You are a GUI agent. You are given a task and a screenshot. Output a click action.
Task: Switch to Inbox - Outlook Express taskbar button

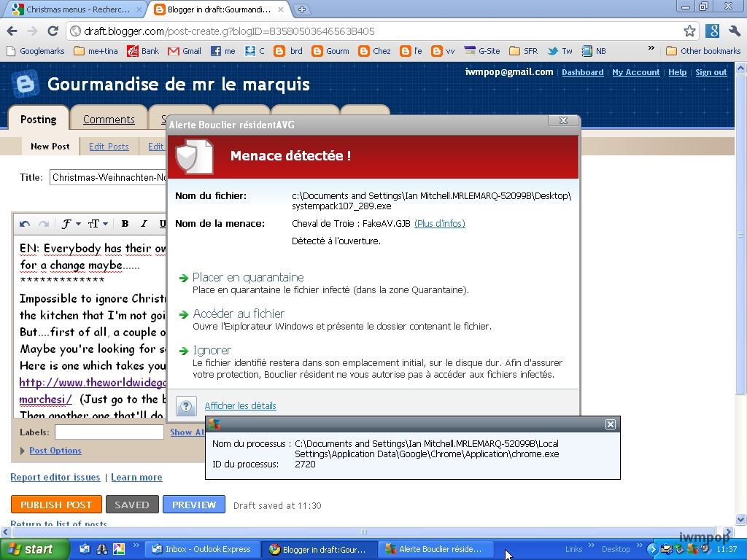pos(201,550)
